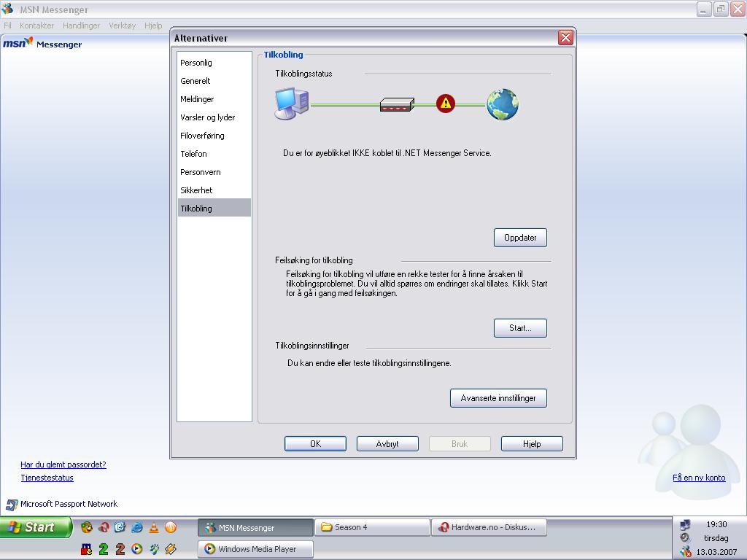Click 'Du er for øyeblikket IKKE koblet' text
Image resolution: width=747 pixels, height=560 pixels.
[387, 153]
